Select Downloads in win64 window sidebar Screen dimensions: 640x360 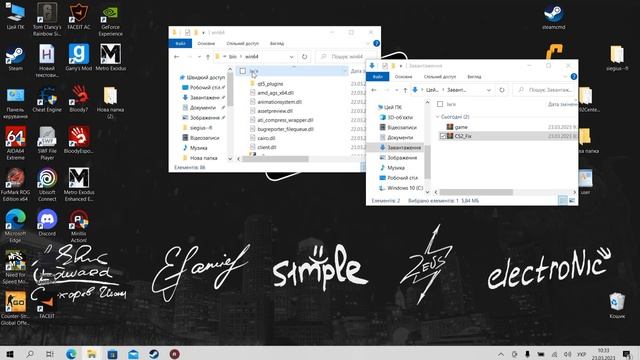(x=204, y=98)
